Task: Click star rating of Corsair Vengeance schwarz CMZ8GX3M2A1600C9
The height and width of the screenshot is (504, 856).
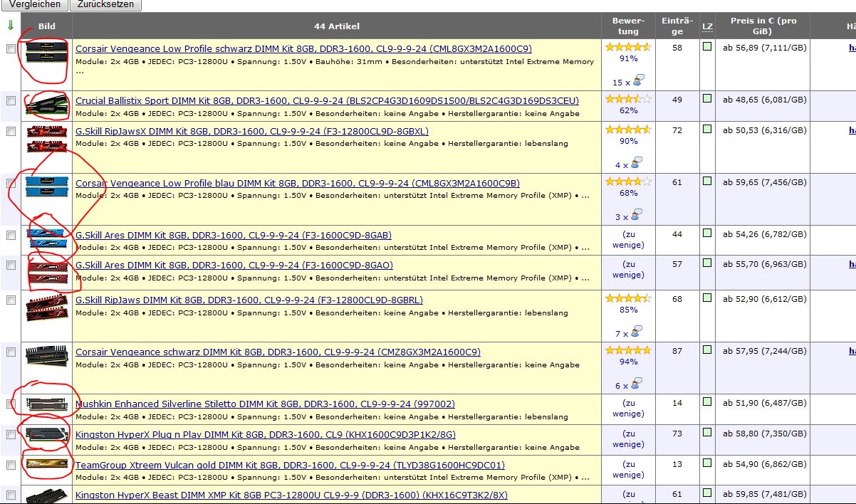Action: [x=628, y=351]
